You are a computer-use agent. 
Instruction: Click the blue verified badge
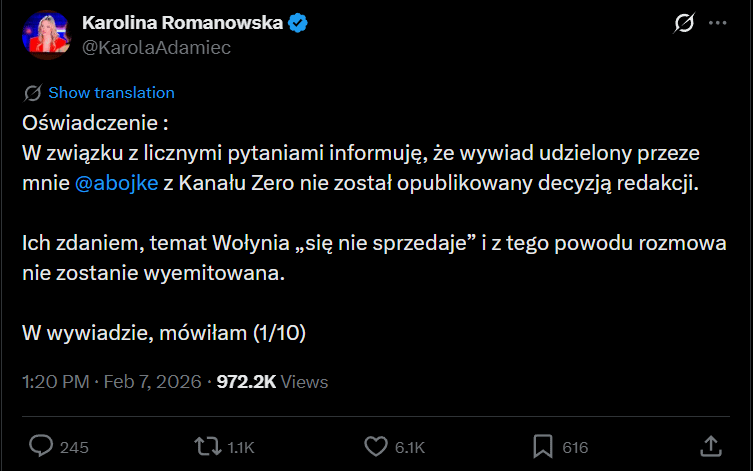click(298, 22)
